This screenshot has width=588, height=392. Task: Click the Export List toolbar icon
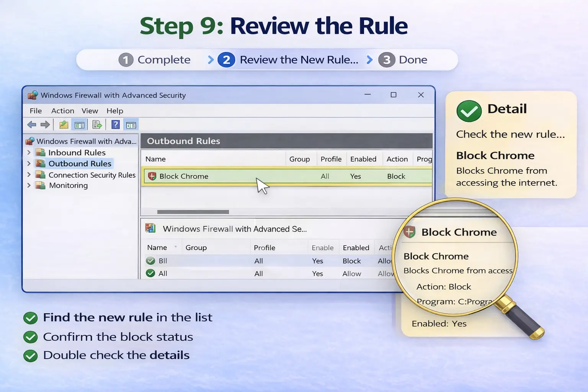tap(97, 125)
